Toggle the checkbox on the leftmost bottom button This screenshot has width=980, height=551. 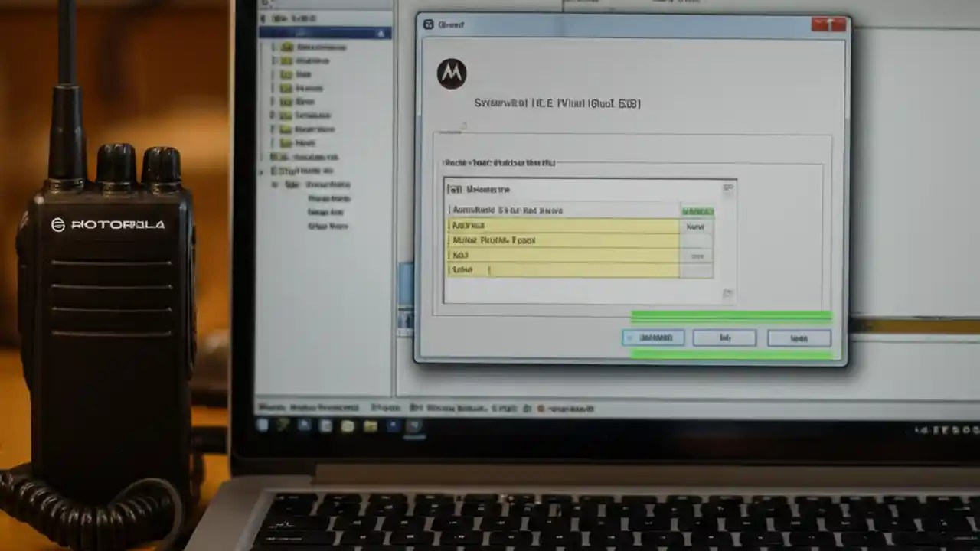630,337
